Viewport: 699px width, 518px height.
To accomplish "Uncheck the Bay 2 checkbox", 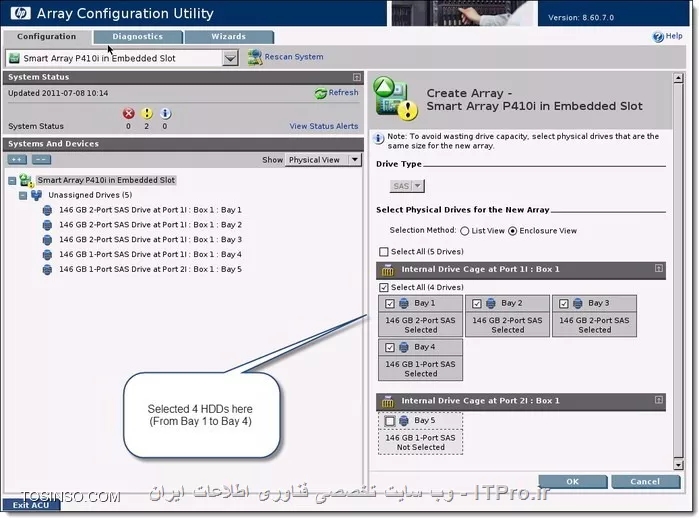I will 477,304.
